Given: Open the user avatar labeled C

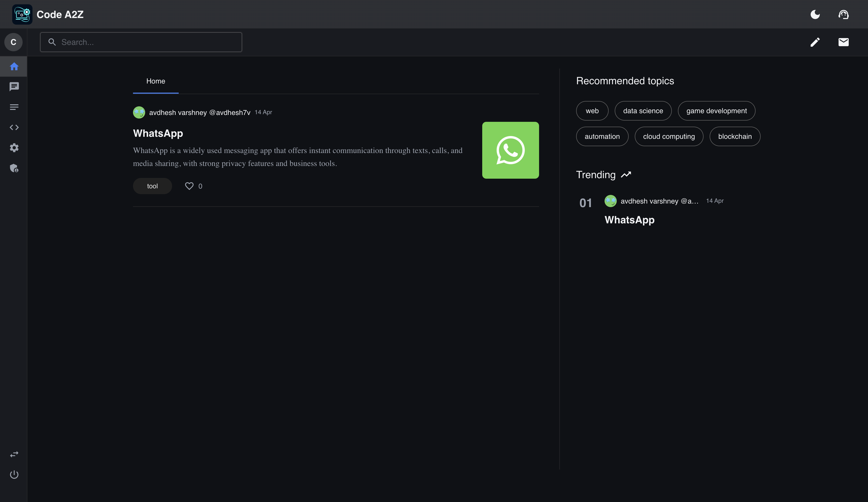Looking at the screenshot, I should [13, 42].
